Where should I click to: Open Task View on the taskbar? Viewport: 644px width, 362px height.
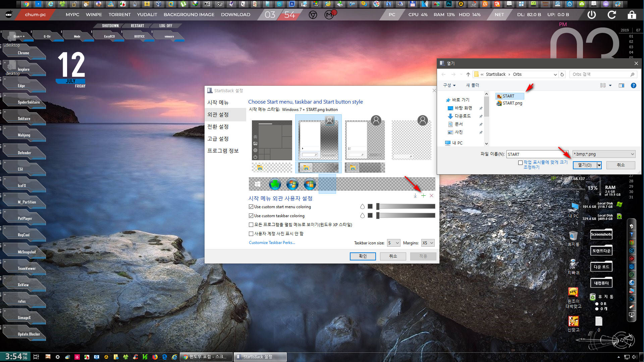click(x=36, y=357)
